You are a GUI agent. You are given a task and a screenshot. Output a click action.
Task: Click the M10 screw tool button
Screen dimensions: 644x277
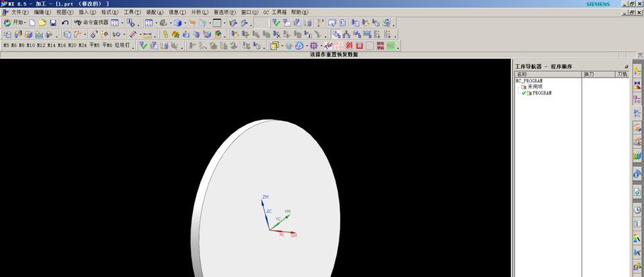click(x=30, y=46)
